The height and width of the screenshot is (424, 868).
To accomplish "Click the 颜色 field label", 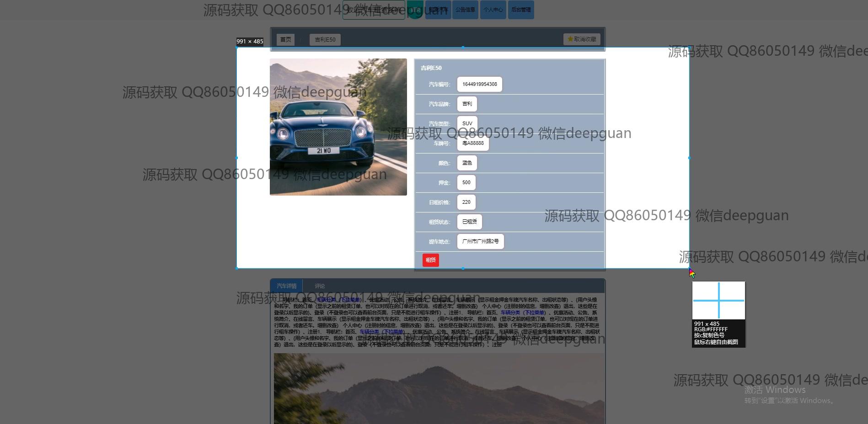I will pos(444,163).
